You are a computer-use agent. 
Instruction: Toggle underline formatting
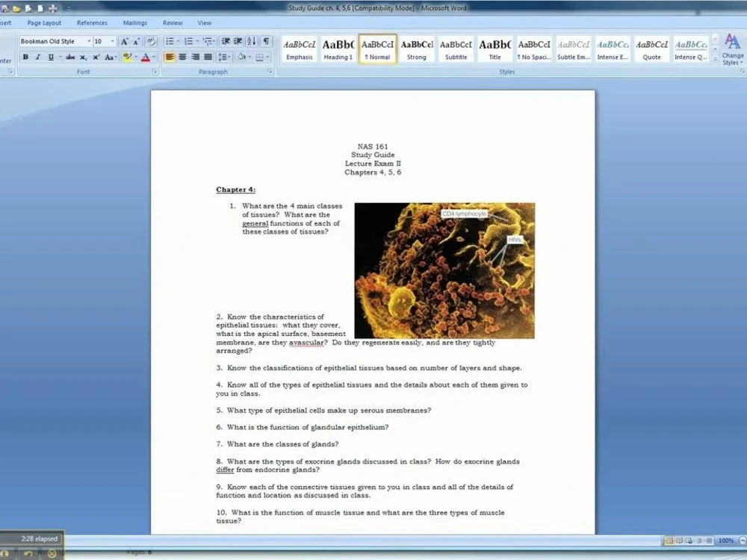(x=51, y=57)
